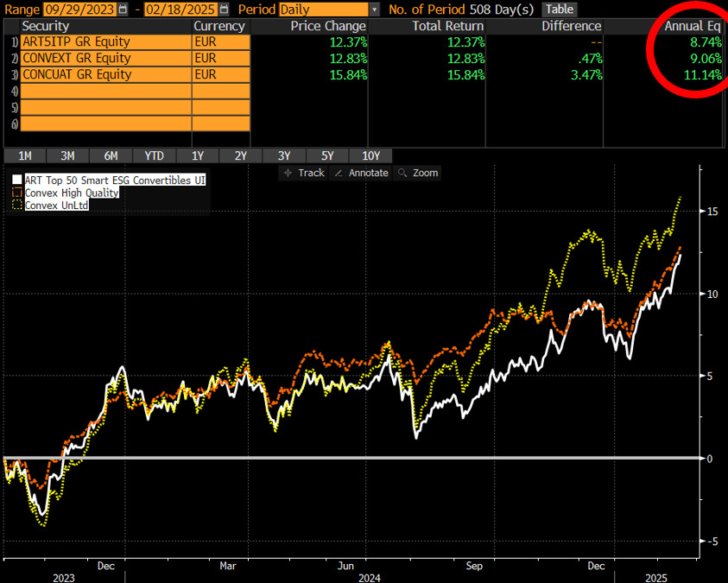
Task: Click the 15.84% Price Change value
Action: pyautogui.click(x=348, y=75)
